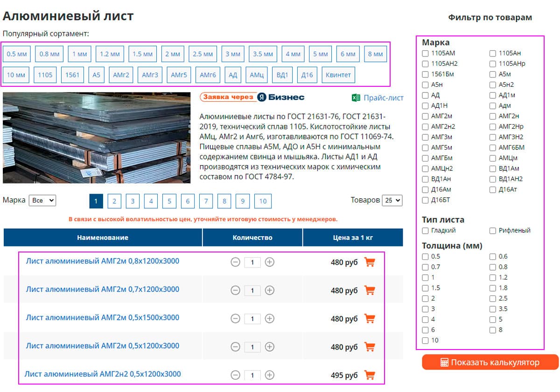The width and height of the screenshot is (560, 392).
Task: Download the Excel Прайс-лист
Action: (x=377, y=98)
